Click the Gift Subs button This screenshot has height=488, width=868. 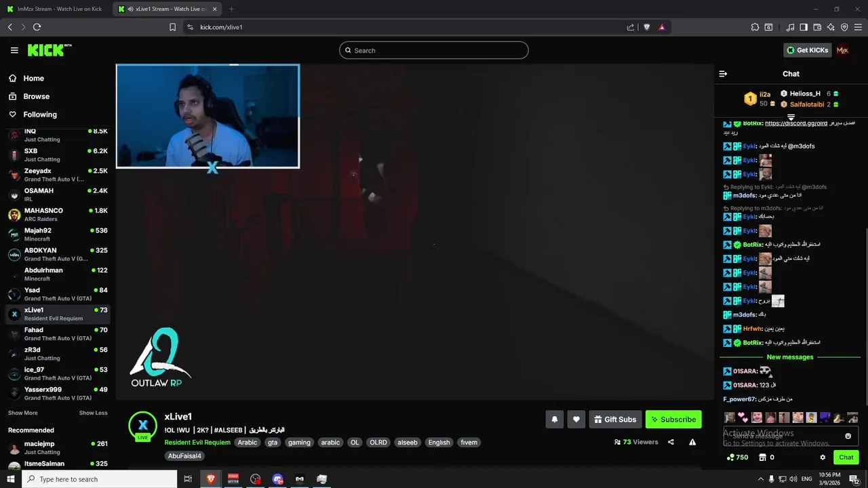(615, 420)
